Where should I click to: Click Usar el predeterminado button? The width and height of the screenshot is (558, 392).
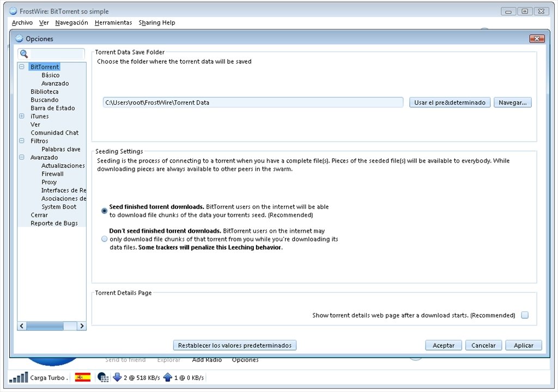coord(450,102)
